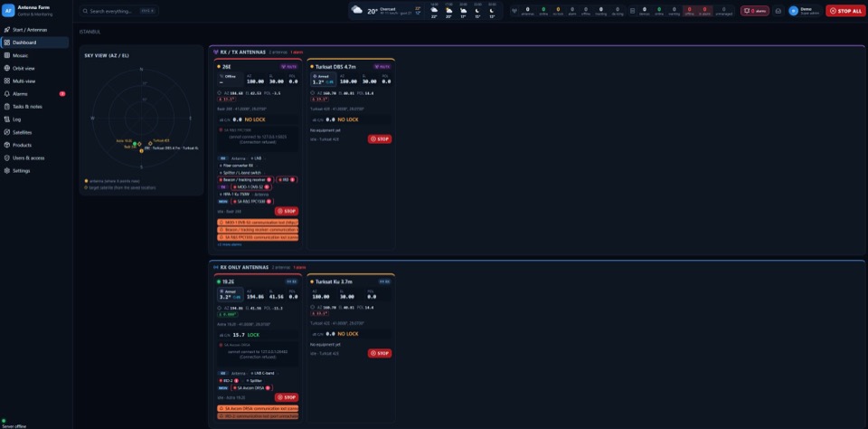Go to Satellites page
Screen dimensions: 868x429
pos(35,132)
